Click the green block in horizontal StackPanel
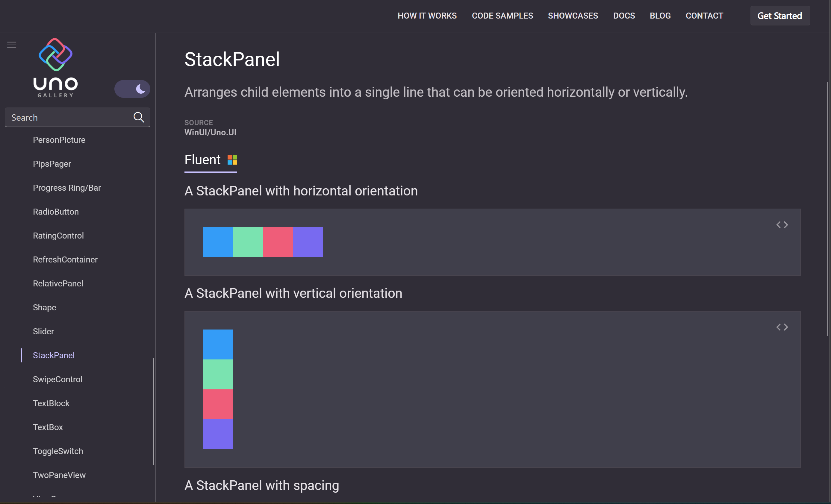Screen dimensions: 831x504 pos(248,242)
